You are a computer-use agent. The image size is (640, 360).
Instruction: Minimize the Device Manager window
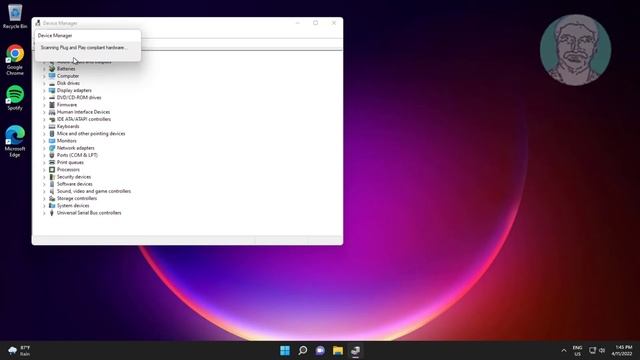(x=298, y=23)
